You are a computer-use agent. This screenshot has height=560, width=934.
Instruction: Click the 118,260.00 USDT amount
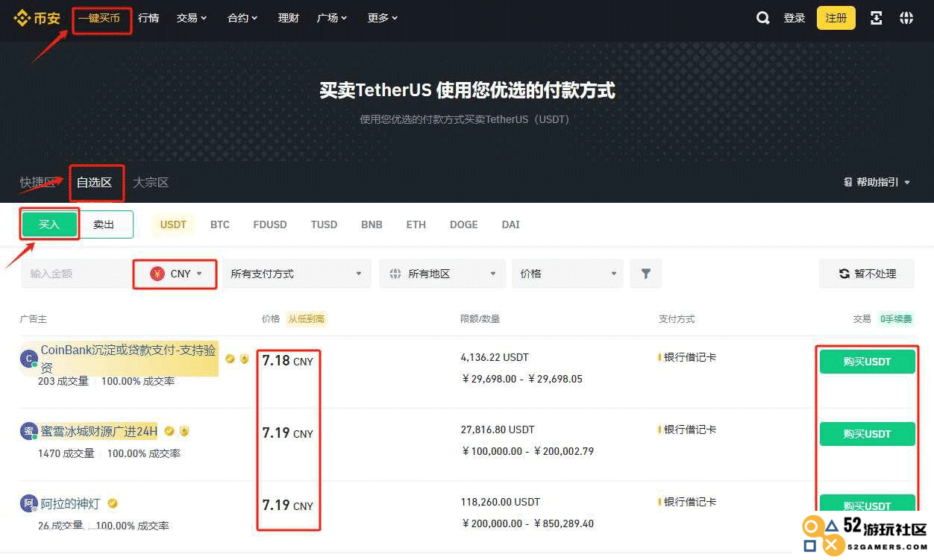coord(501,502)
